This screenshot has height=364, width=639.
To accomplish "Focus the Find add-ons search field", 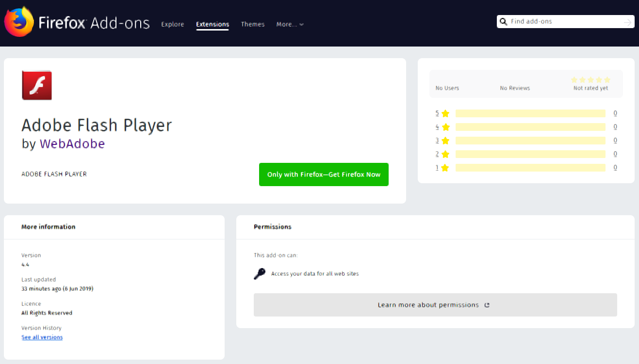I will [565, 22].
